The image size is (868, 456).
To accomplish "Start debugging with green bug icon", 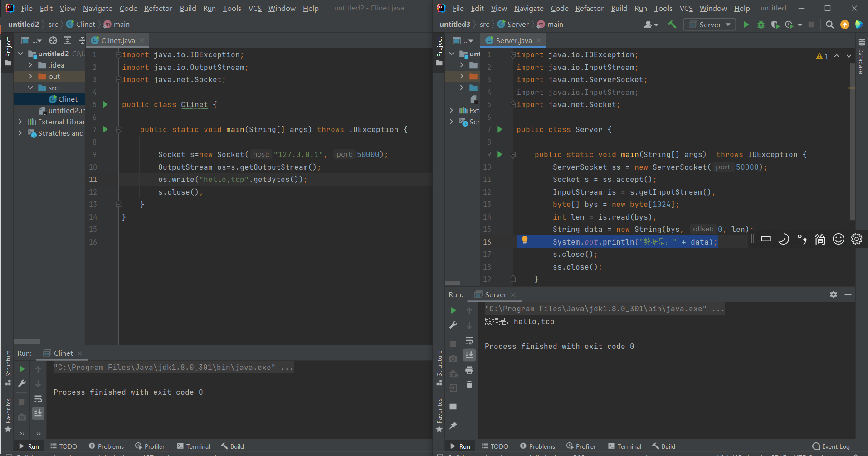I will pyautogui.click(x=761, y=25).
